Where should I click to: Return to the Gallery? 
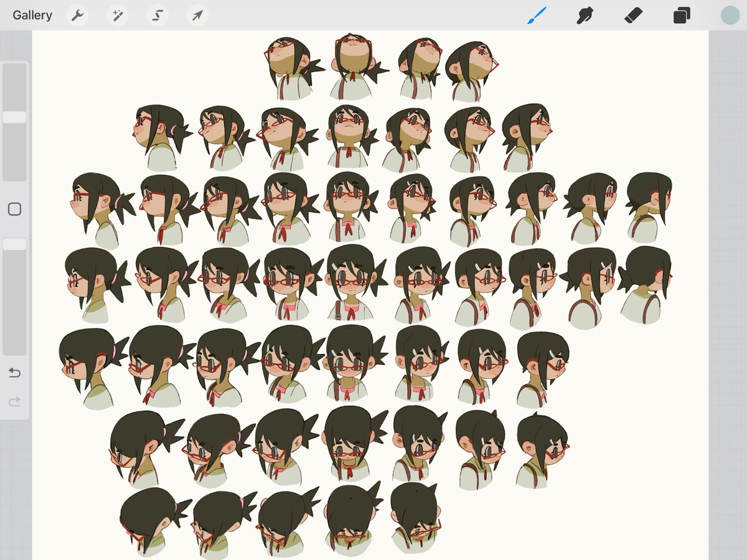tap(32, 15)
